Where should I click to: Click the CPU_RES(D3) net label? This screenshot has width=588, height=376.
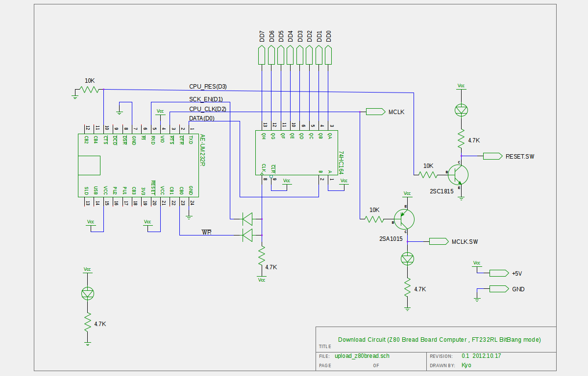(208, 87)
